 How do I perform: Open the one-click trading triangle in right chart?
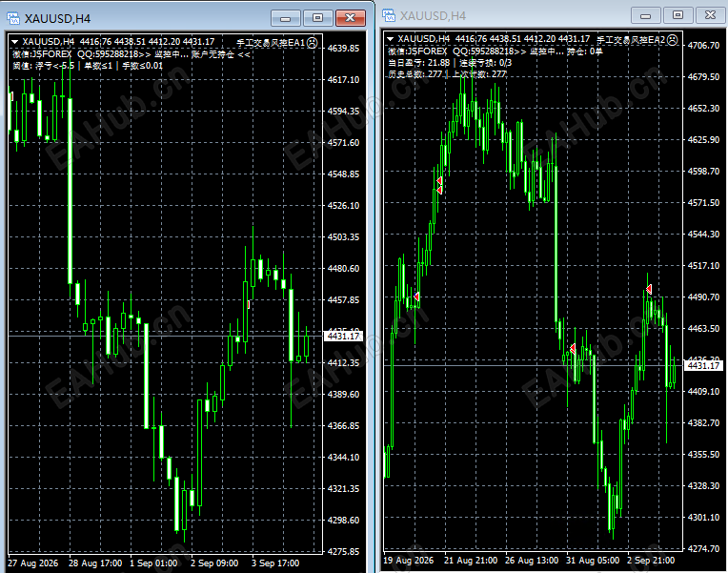click(390, 39)
